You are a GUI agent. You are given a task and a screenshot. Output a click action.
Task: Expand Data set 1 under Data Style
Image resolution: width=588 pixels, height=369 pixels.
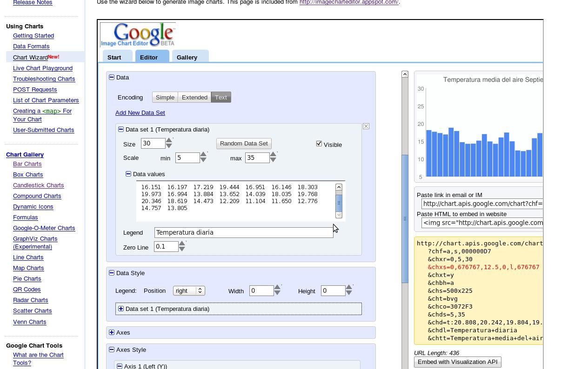(121, 309)
